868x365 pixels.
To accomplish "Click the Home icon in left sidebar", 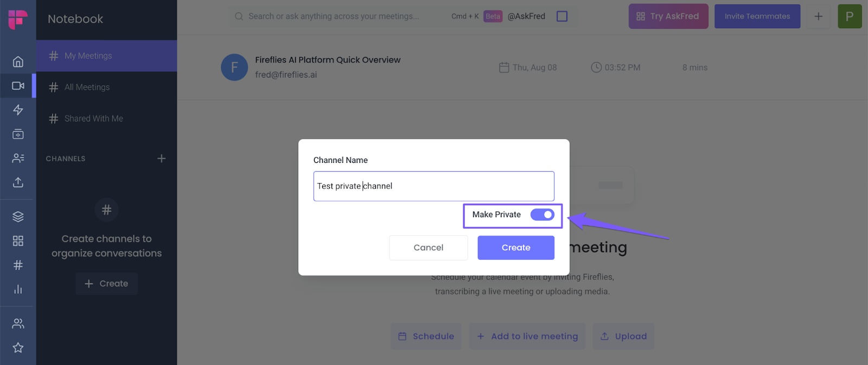I will [18, 61].
